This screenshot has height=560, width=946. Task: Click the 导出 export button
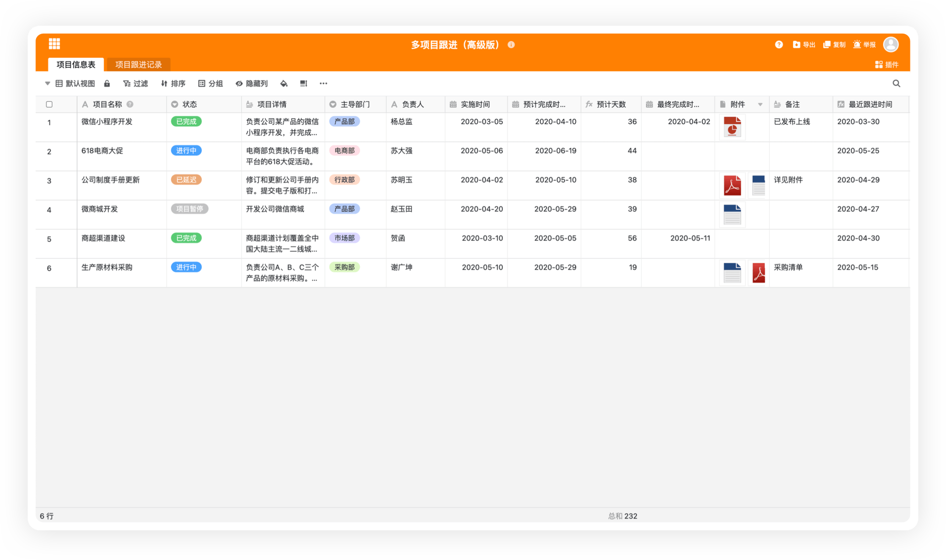pyautogui.click(x=804, y=45)
